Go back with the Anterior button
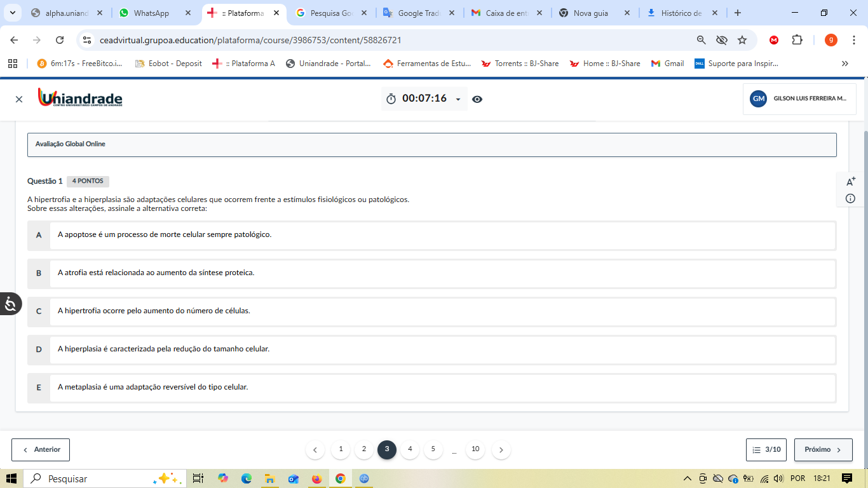868x488 pixels. click(41, 449)
